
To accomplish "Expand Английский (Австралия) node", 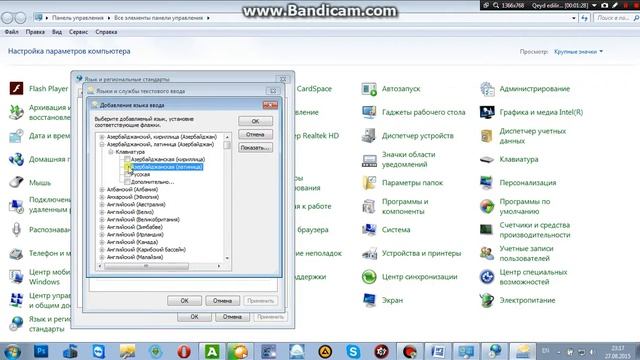I will click(x=102, y=204).
